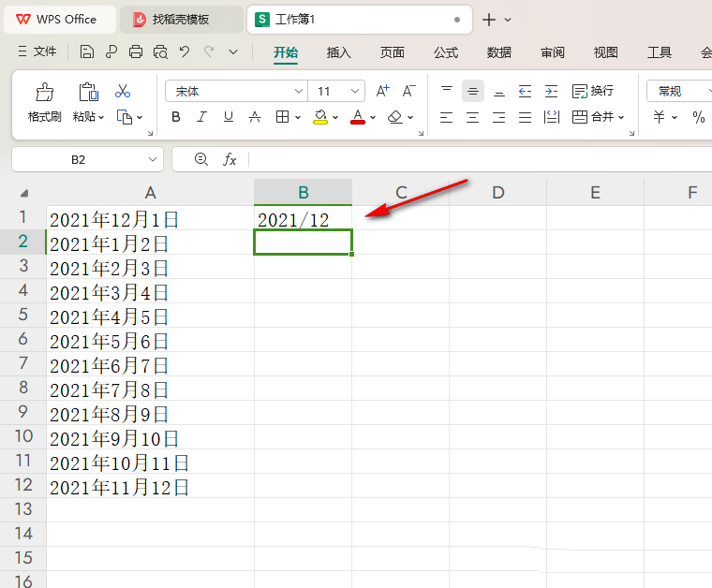Open number format 常规 dropdown
Image resolution: width=712 pixels, height=588 pixels.
pyautogui.click(x=708, y=91)
